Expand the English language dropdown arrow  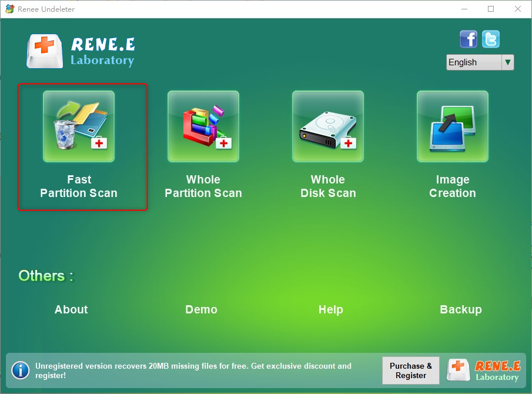(507, 62)
